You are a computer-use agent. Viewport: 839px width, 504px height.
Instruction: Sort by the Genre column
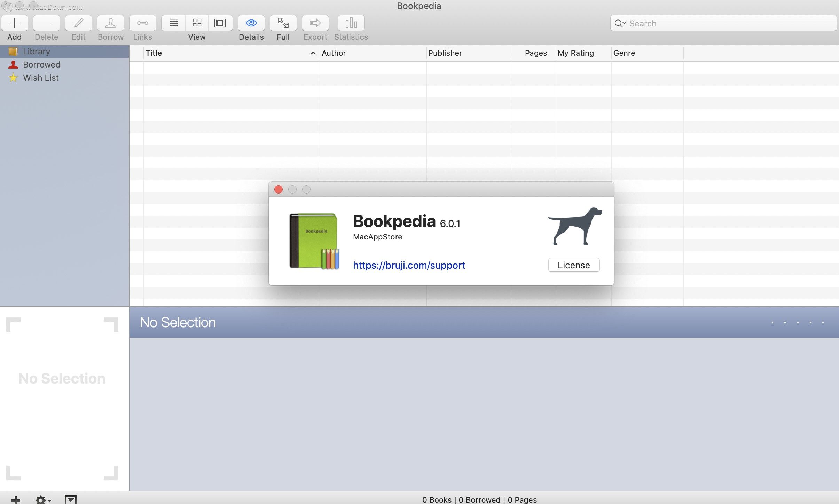coord(647,53)
